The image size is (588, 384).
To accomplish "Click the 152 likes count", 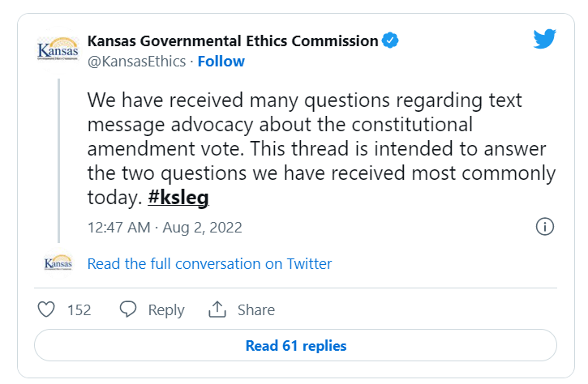I will [x=79, y=309].
